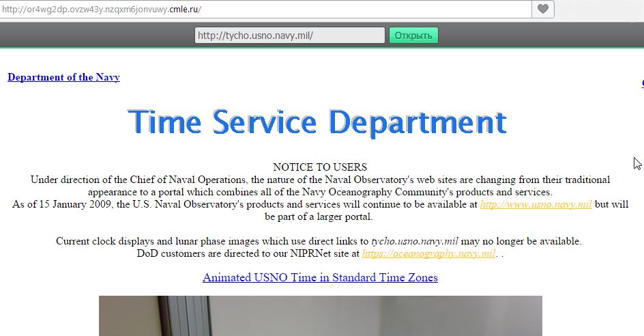Click the 'be part of a larger portal' text
The image size is (644, 336).
click(x=320, y=217)
